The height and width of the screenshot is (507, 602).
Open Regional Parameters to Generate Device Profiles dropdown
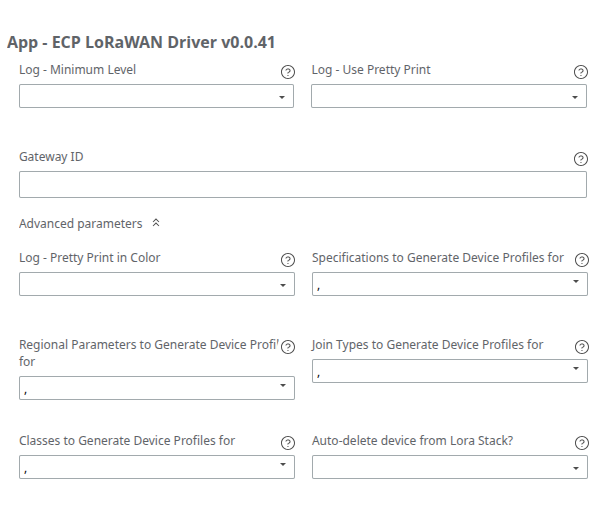(x=157, y=388)
